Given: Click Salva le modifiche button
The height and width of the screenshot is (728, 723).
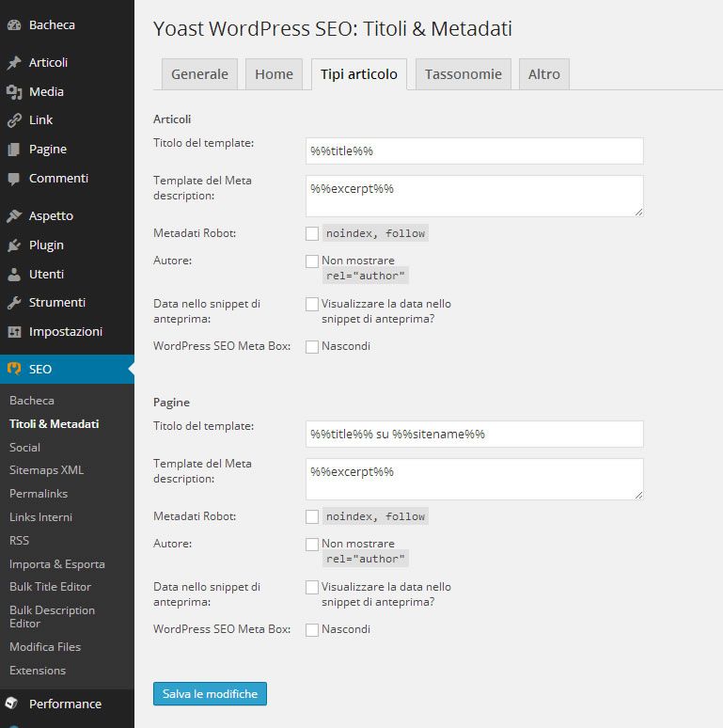Looking at the screenshot, I should 210,693.
